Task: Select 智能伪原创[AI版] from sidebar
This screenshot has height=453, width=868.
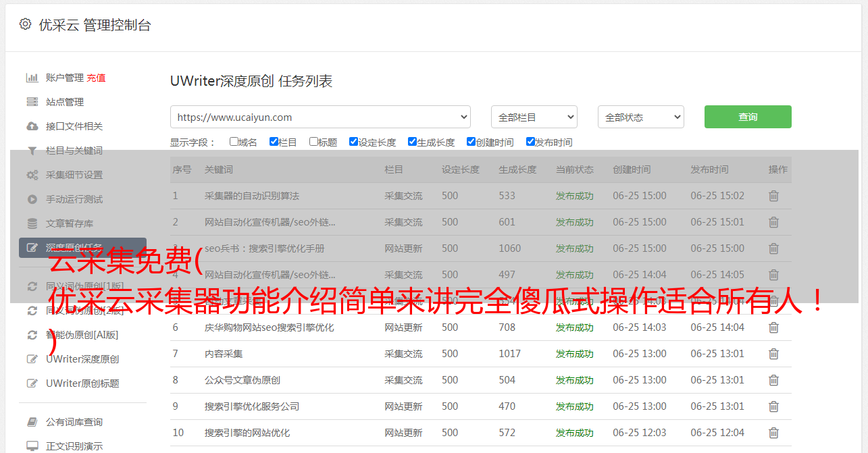Action: [x=82, y=335]
